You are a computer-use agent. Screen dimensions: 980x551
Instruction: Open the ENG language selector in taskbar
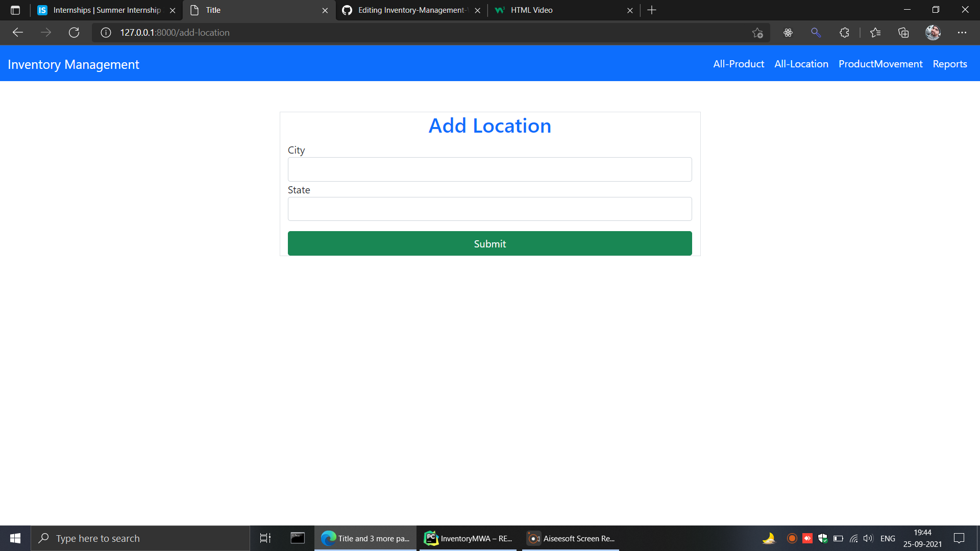[x=888, y=538]
